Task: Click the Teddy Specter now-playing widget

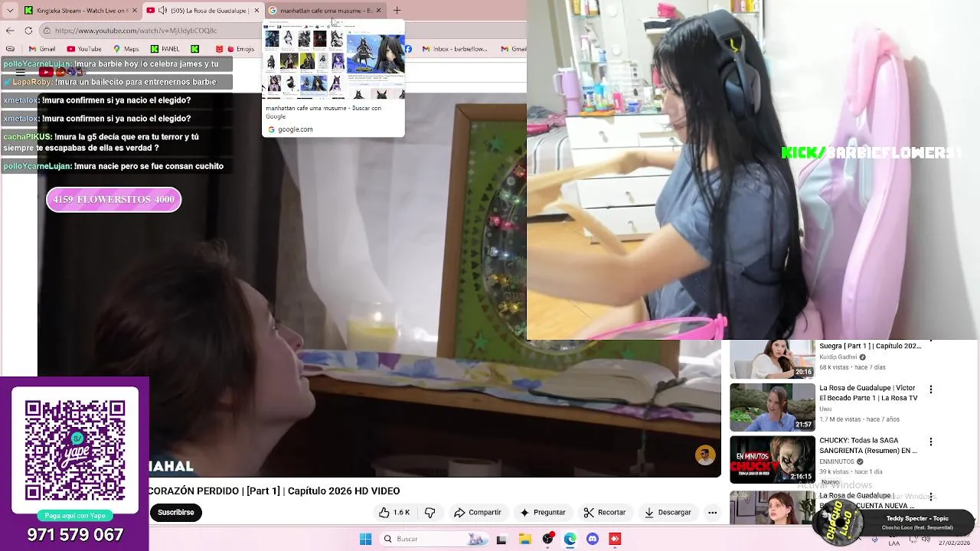Action: [894, 523]
